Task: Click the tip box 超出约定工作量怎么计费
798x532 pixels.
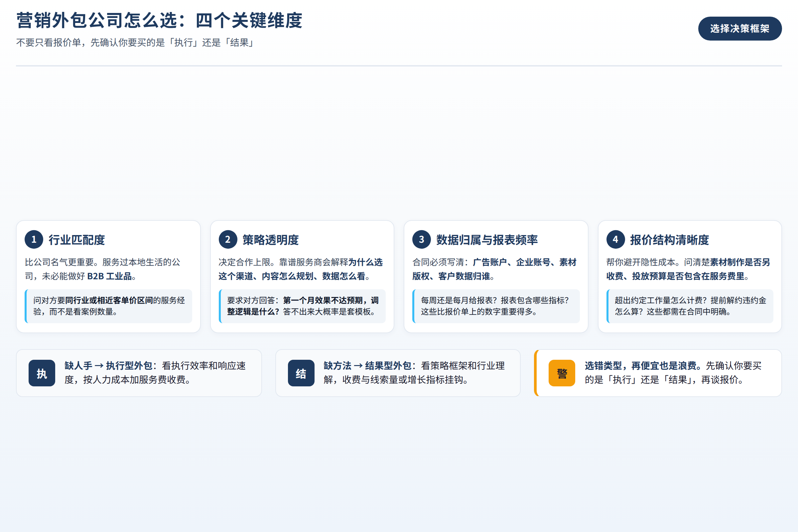Action: point(690,306)
